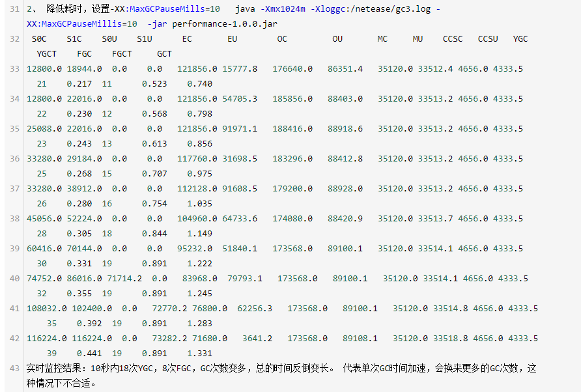Click value 71714.2 in line 40
581x392 pixels.
coord(124,279)
